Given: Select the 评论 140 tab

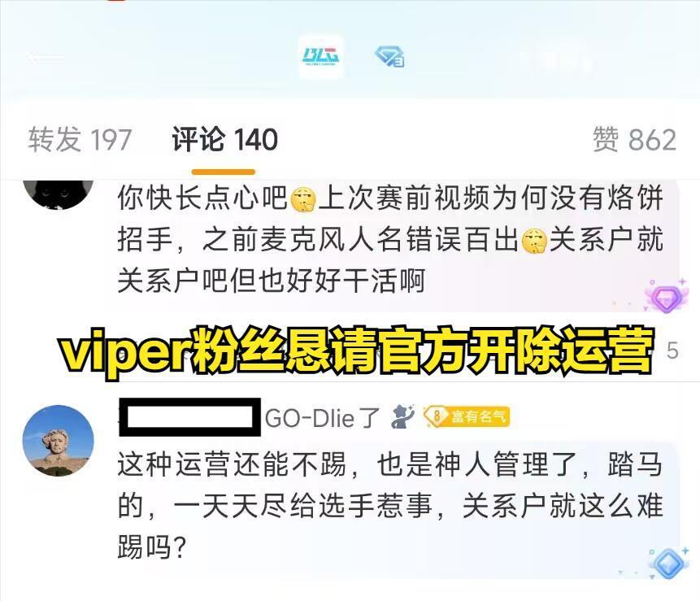Looking at the screenshot, I should 224,139.
